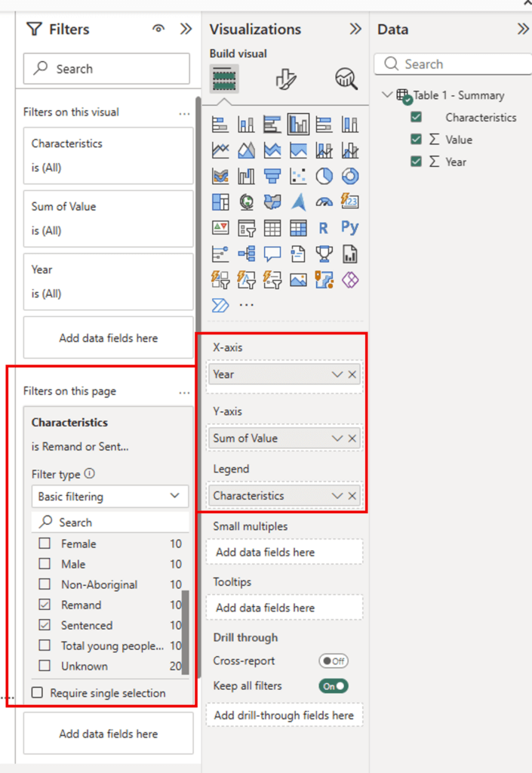The height and width of the screenshot is (773, 532).
Task: Uncheck the Remand filter checkbox
Action: 45,605
